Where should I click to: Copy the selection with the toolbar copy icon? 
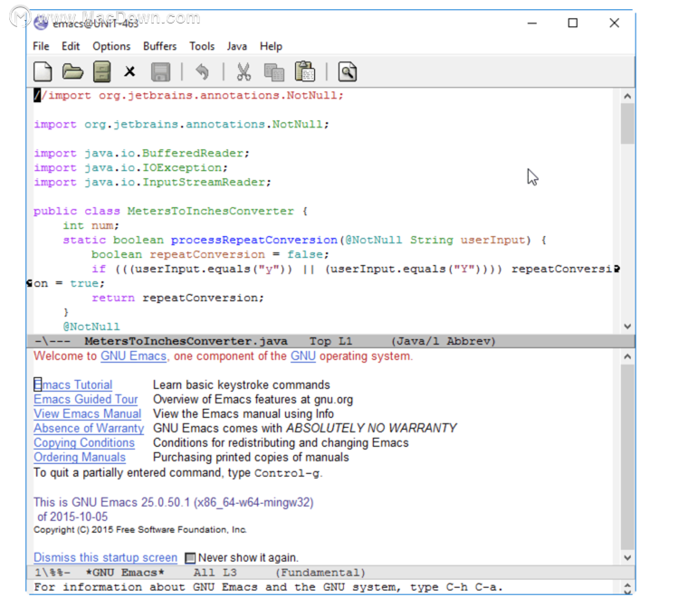[x=273, y=72]
